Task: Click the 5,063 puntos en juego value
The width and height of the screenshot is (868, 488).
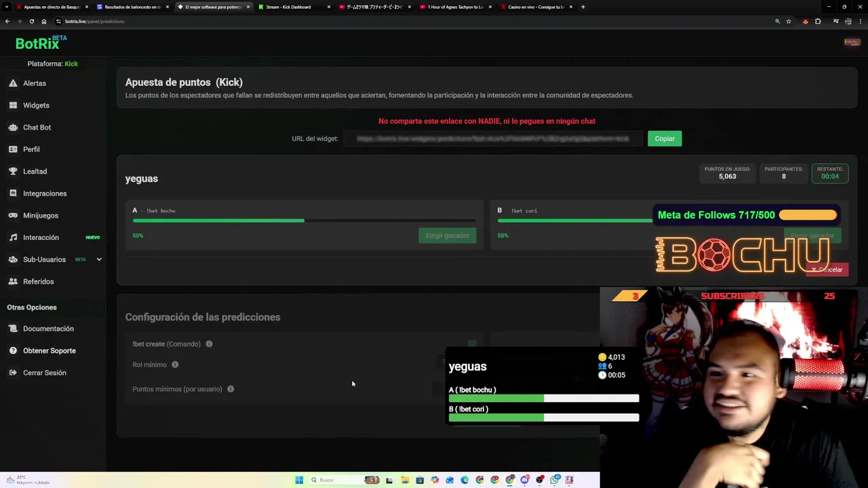Action: point(727,176)
